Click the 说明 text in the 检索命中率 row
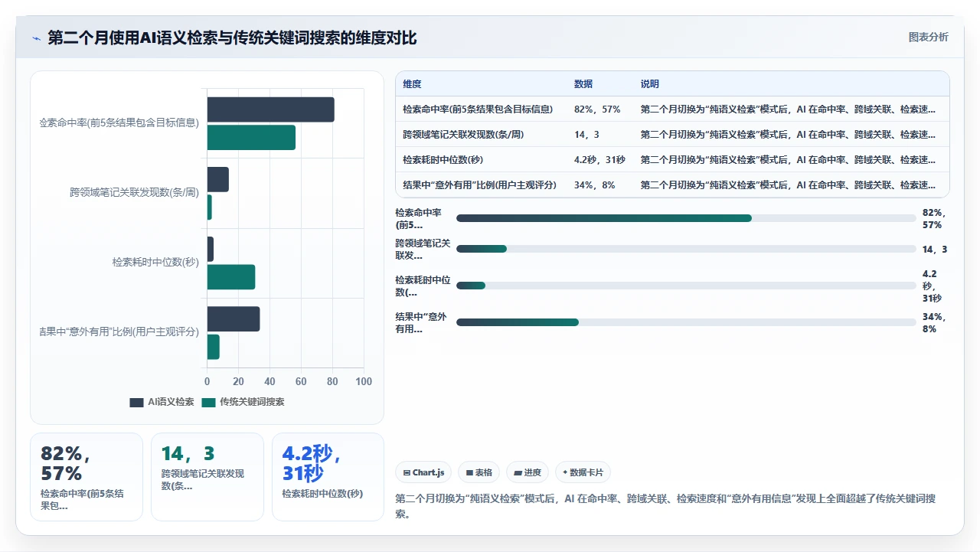Viewport: 980px width, 552px height. (789, 109)
